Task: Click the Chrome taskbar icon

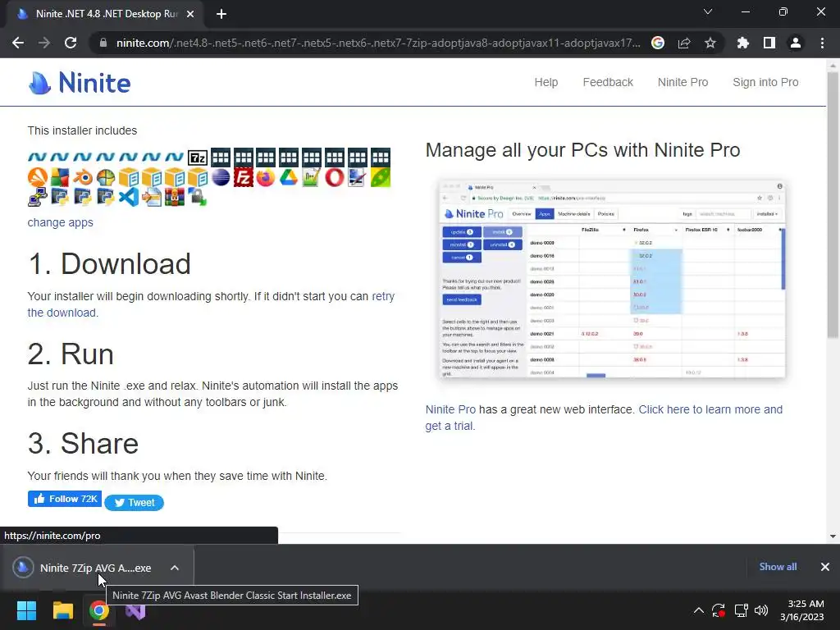Action: [99, 610]
